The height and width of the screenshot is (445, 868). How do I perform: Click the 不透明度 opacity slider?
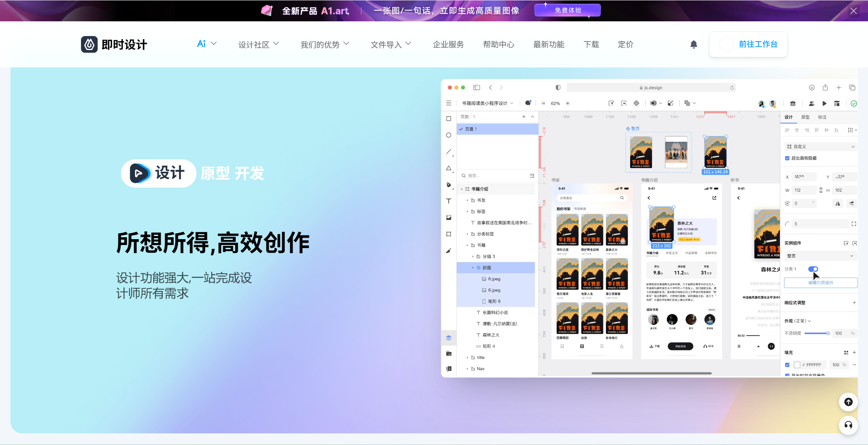coord(816,333)
